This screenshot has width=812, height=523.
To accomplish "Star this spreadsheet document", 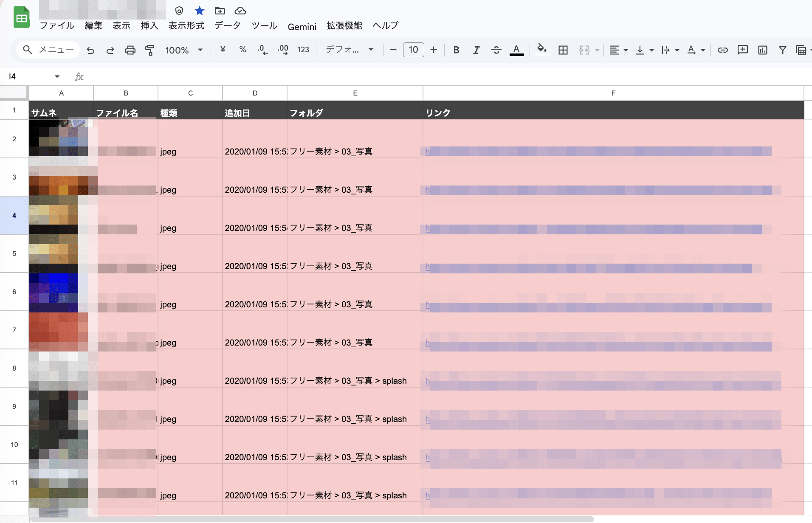I will coord(199,11).
